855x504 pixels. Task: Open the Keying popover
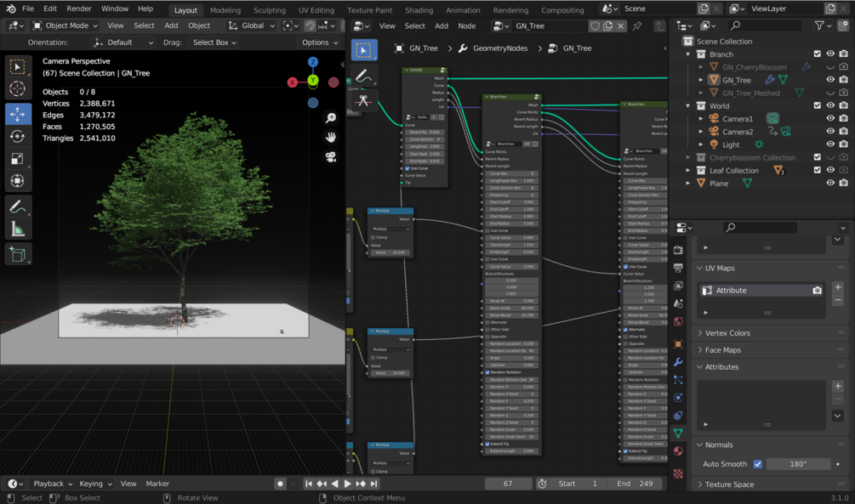(x=95, y=484)
